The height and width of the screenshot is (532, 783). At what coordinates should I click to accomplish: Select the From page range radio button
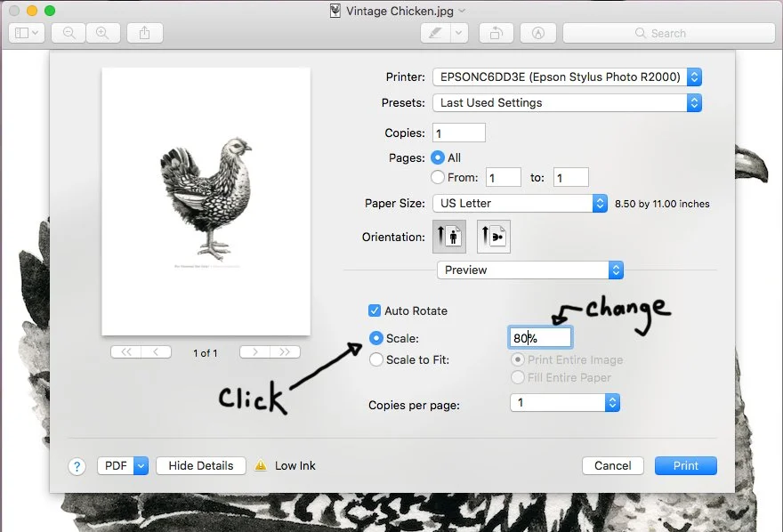pyautogui.click(x=438, y=177)
